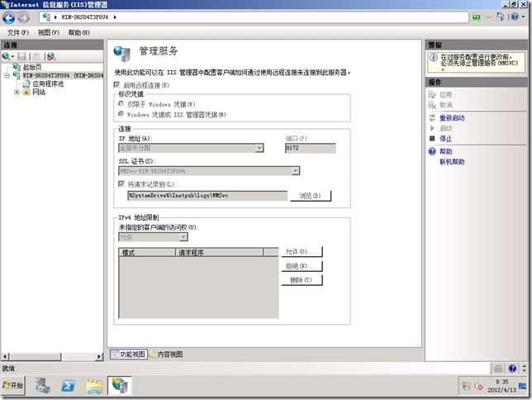Open the connect globe icon in Connections toolbar
Image resolution: width=532 pixels, height=400 pixels.
click(6, 56)
